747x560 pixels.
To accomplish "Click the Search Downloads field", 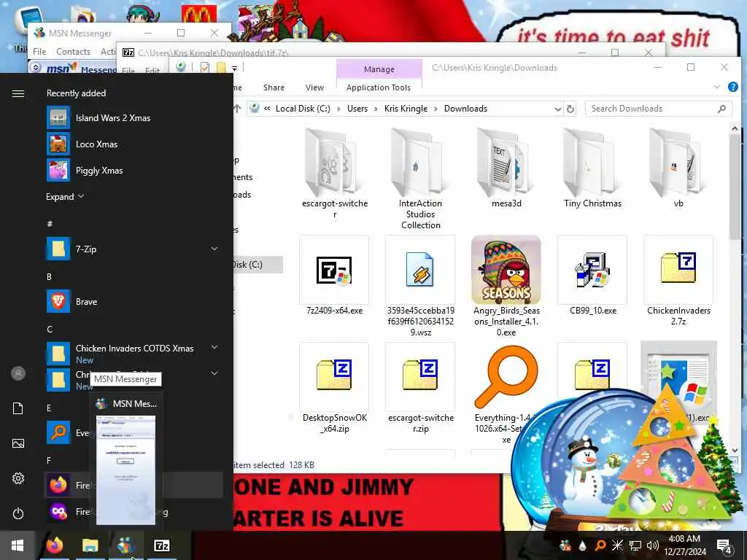I will coord(659,109).
